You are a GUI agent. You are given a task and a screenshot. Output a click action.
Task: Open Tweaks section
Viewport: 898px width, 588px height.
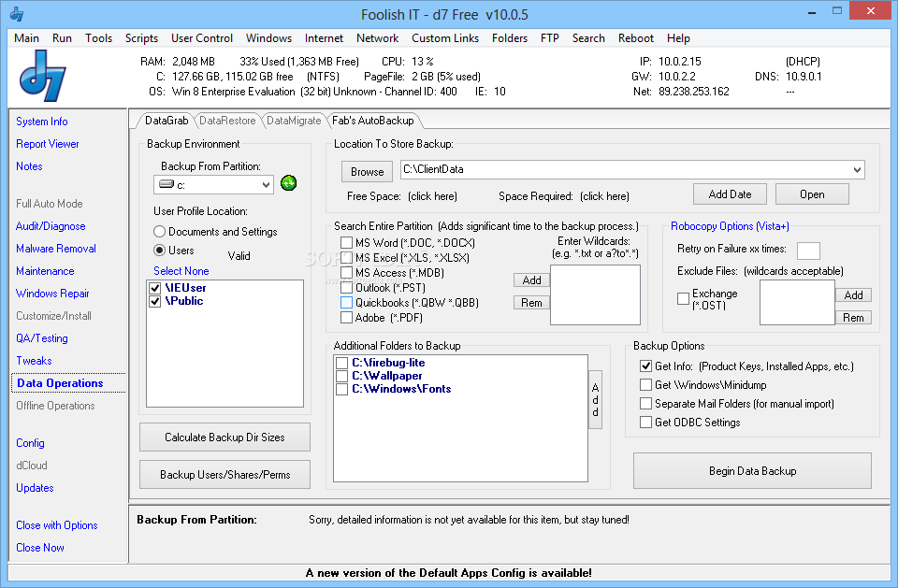pyautogui.click(x=34, y=361)
